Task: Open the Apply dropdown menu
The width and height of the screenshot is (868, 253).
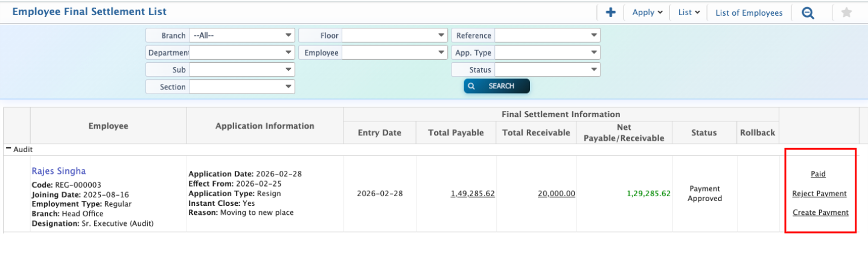Action: coord(647,13)
